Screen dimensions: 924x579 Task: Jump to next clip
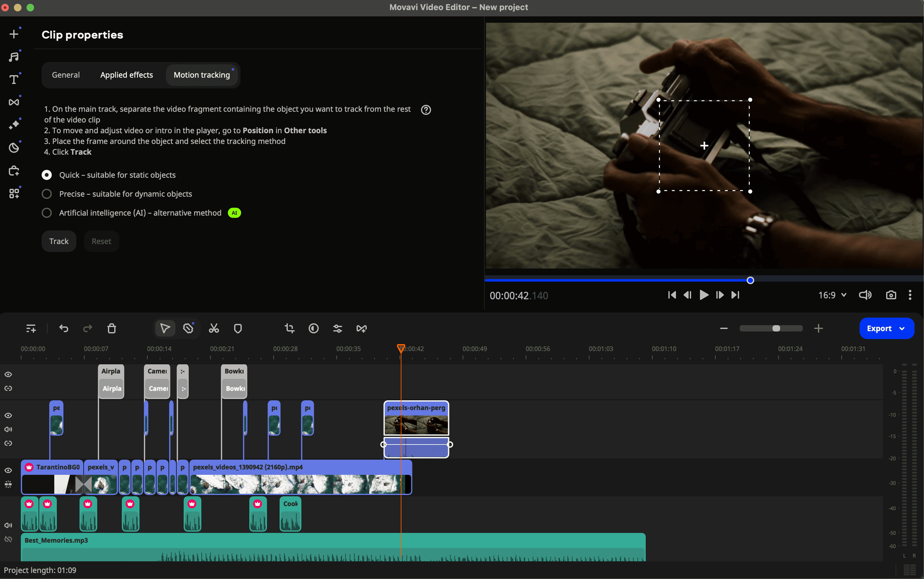pos(735,295)
